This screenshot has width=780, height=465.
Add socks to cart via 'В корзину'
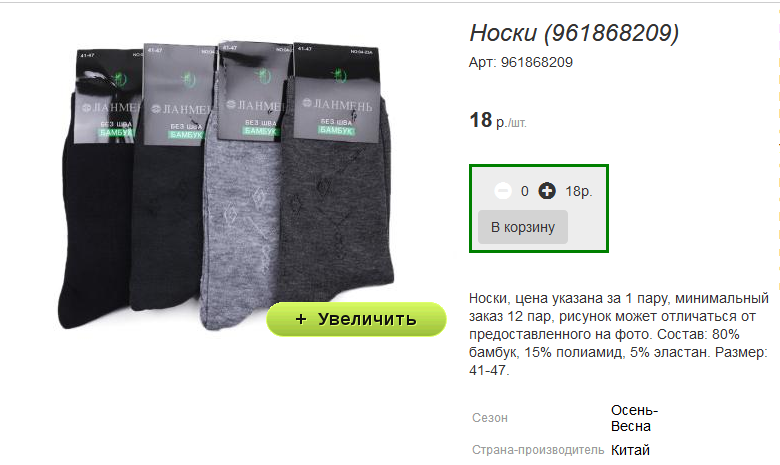523,227
